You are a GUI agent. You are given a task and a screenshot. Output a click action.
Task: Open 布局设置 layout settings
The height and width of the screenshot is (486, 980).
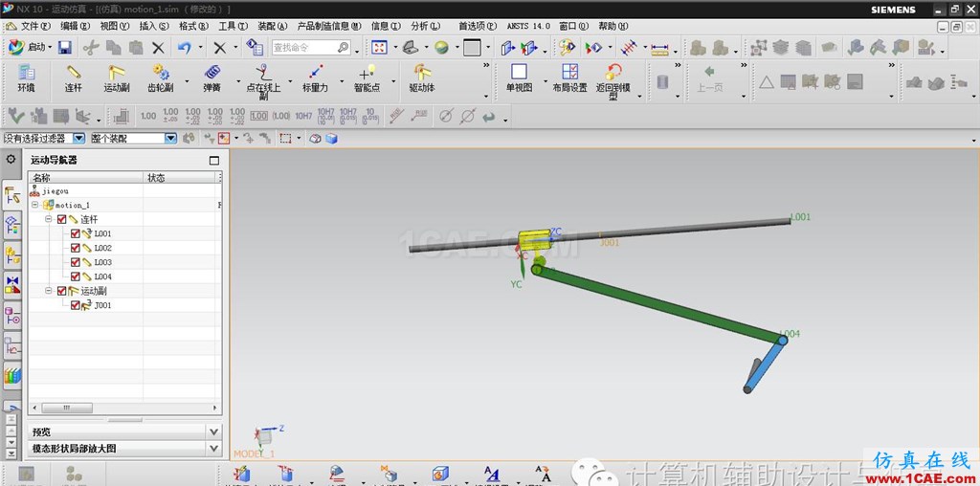click(569, 78)
